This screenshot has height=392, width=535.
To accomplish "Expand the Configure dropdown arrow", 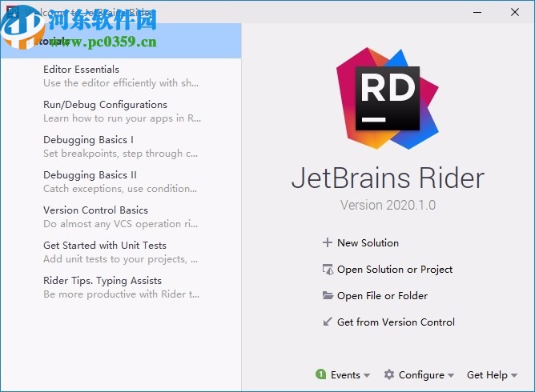I will 451,375.
